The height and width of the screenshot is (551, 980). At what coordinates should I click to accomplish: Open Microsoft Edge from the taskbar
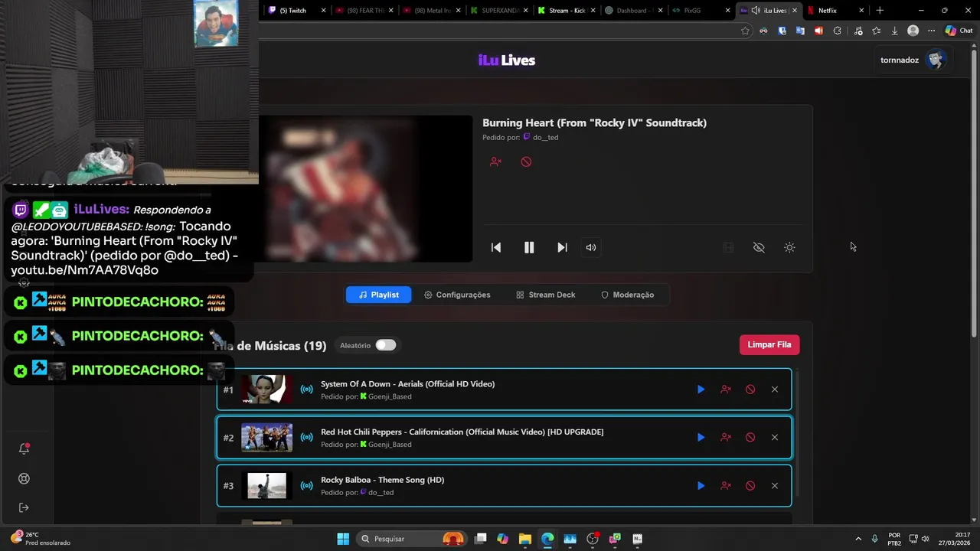(x=547, y=539)
